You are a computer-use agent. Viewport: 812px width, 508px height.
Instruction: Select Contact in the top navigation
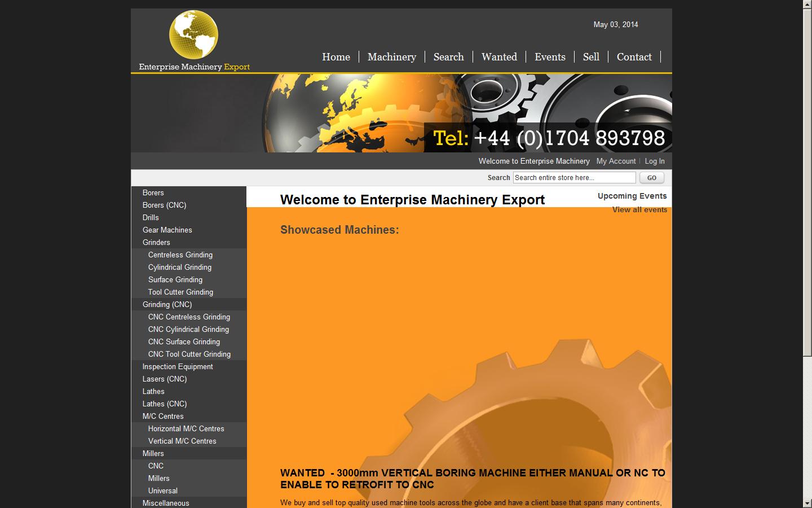pos(634,57)
